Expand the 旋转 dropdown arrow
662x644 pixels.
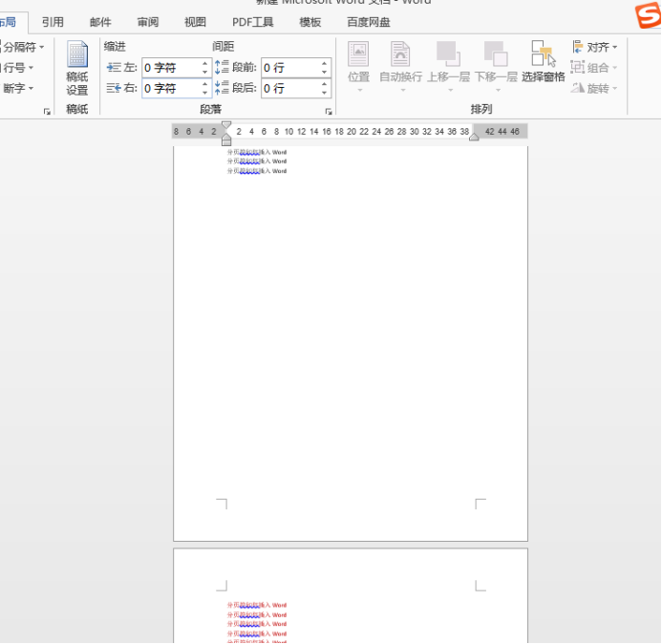(x=615, y=88)
